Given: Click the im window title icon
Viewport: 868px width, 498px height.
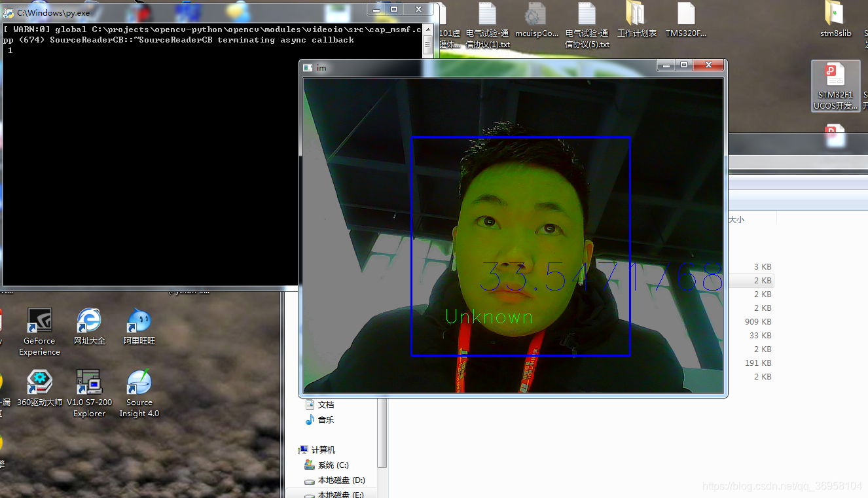Looking at the screenshot, I should [x=308, y=67].
